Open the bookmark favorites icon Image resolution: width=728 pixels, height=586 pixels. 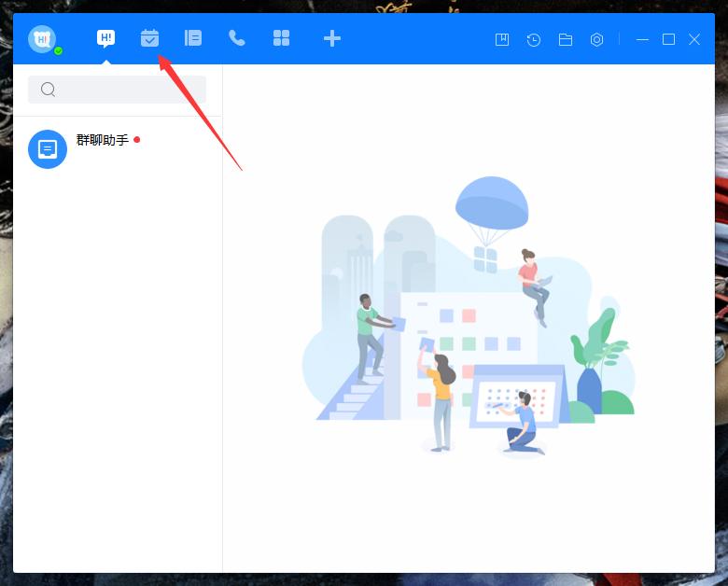pos(502,39)
